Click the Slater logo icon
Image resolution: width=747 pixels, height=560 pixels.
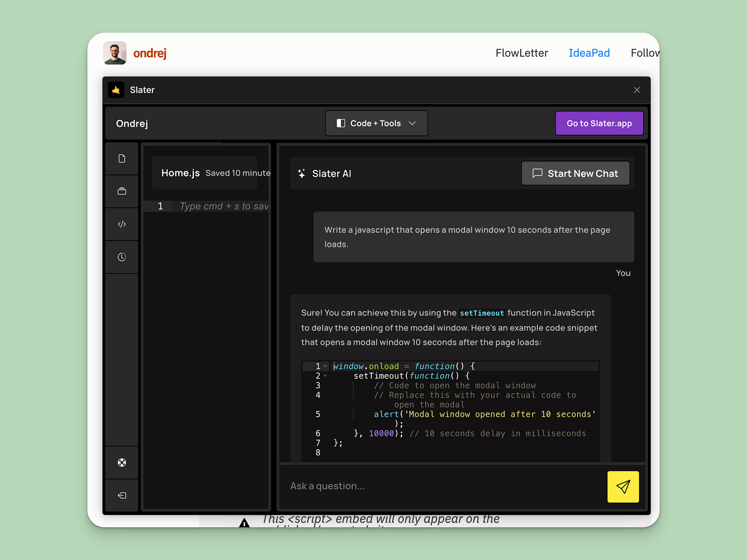[x=116, y=90]
